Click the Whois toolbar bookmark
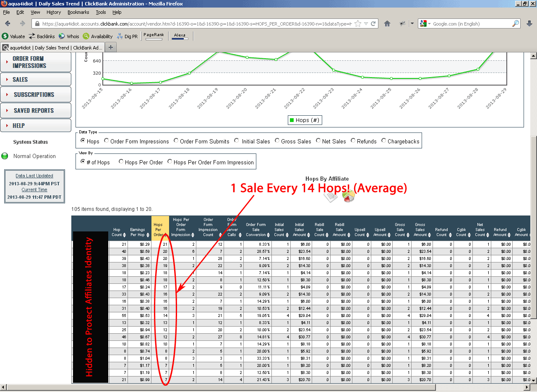The width and height of the screenshot is (537, 392). click(69, 36)
